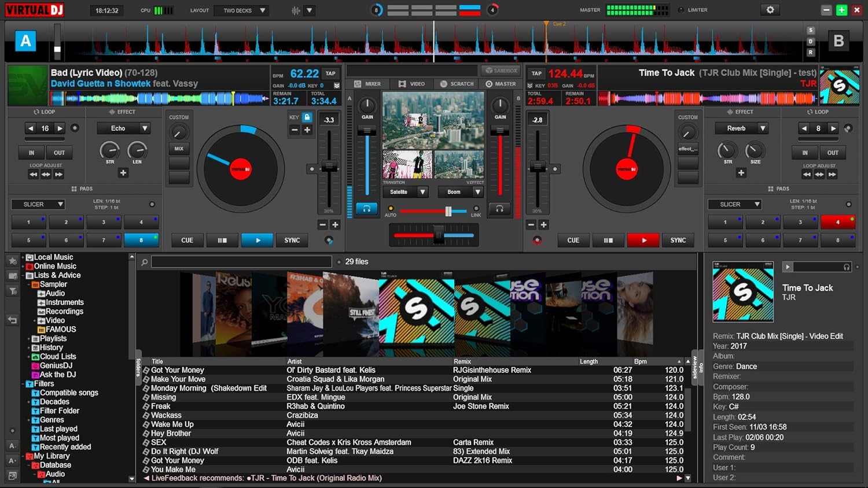The image size is (868, 488).
Task: Click the prelisten play icon in info panel
Action: [x=788, y=267]
